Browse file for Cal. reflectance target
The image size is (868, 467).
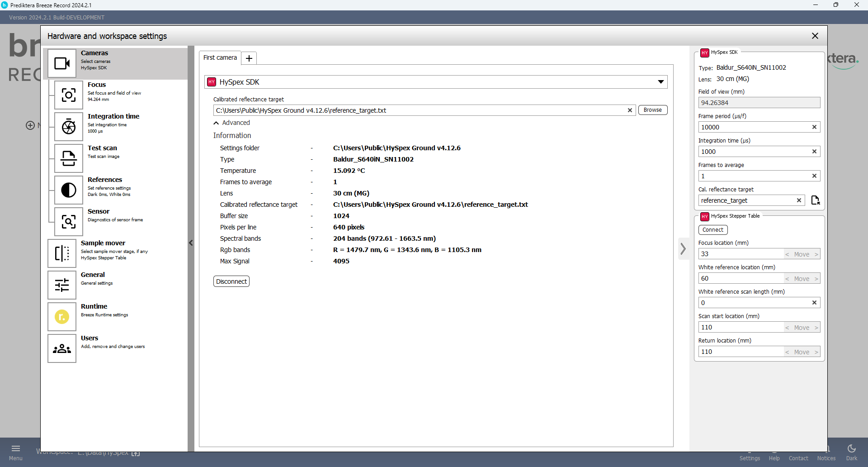[x=815, y=200]
